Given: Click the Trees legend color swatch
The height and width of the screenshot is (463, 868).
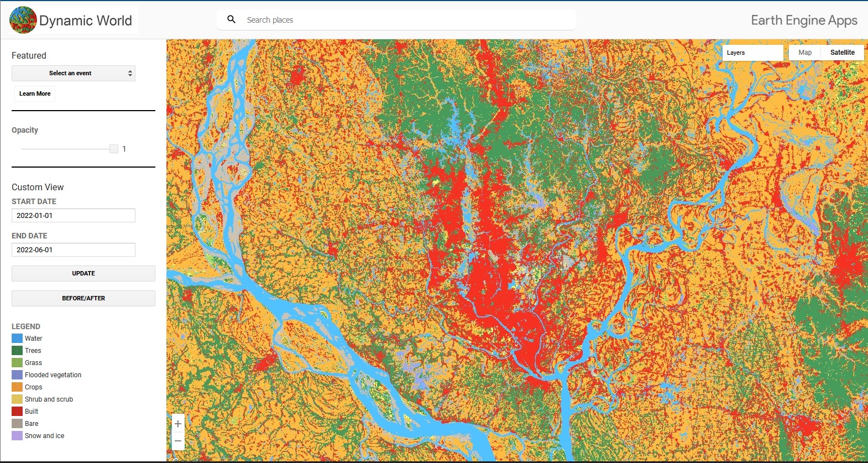Looking at the screenshot, I should click(x=17, y=351).
